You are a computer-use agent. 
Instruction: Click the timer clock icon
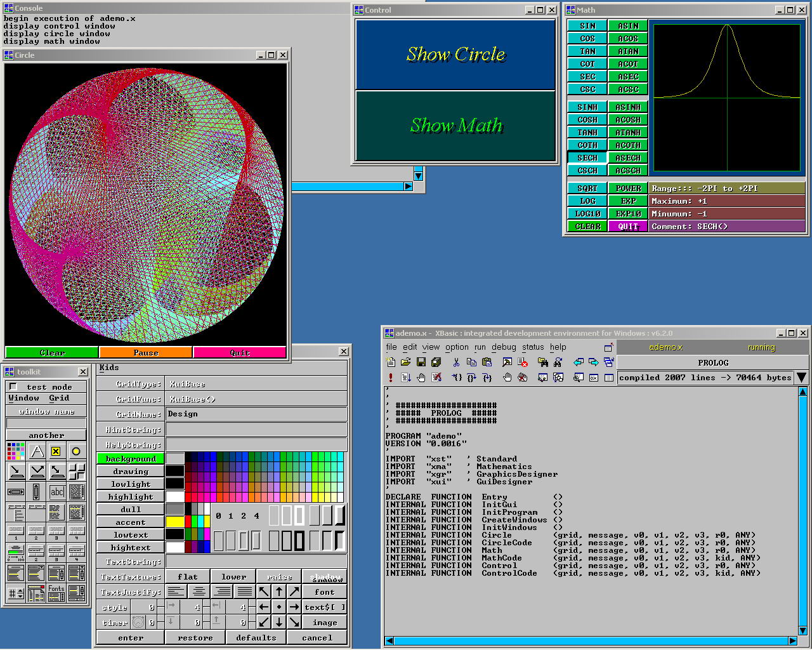click(138, 623)
